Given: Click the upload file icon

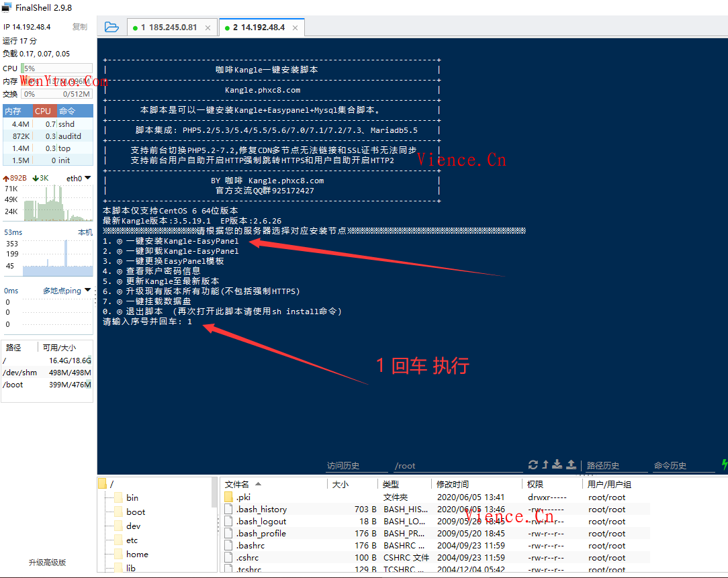Looking at the screenshot, I should coord(572,465).
